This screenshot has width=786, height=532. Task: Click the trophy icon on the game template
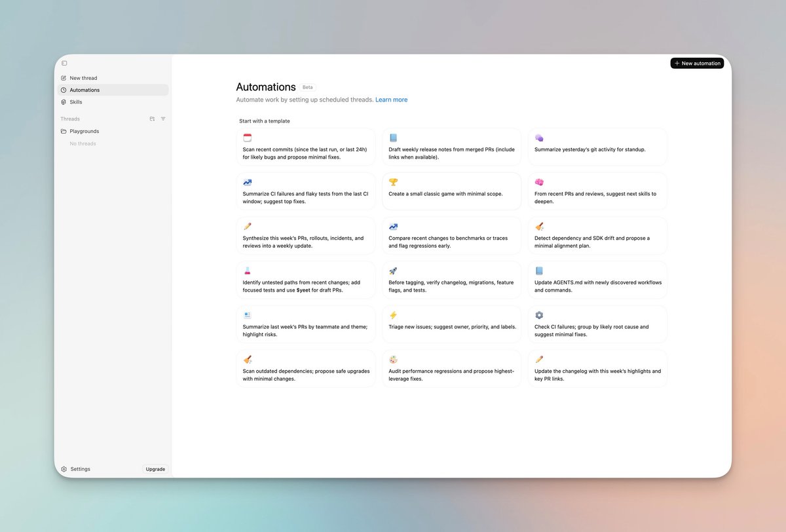tap(393, 181)
